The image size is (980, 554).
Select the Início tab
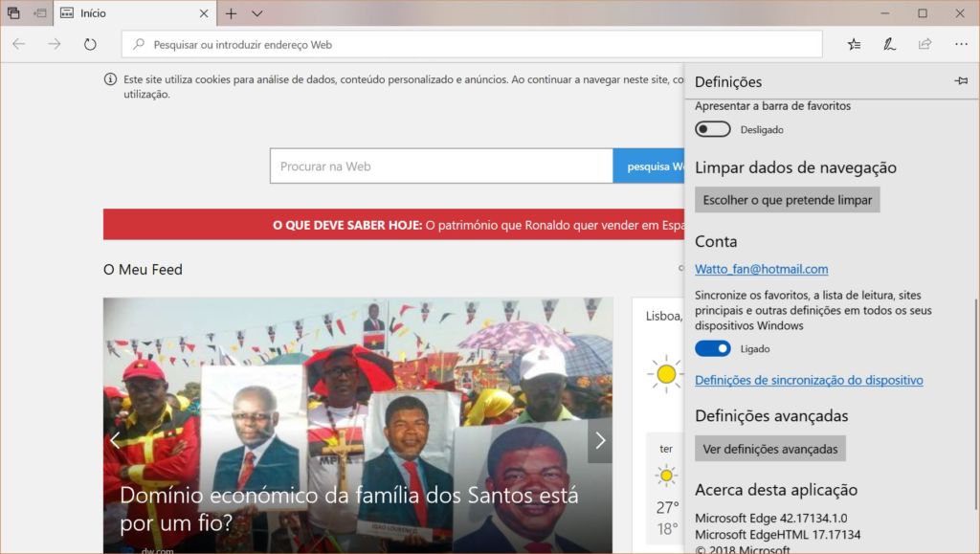click(x=134, y=13)
